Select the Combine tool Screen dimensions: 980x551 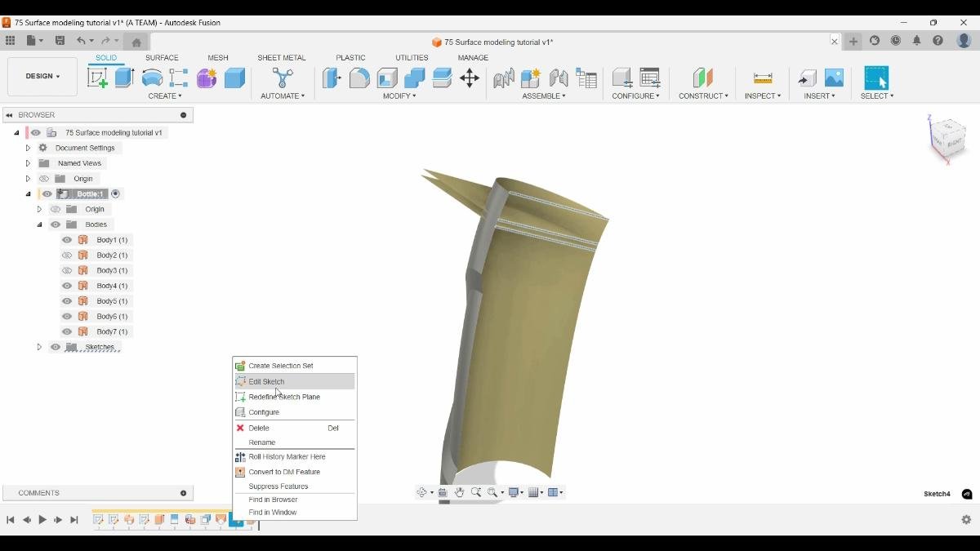pyautogui.click(x=415, y=78)
